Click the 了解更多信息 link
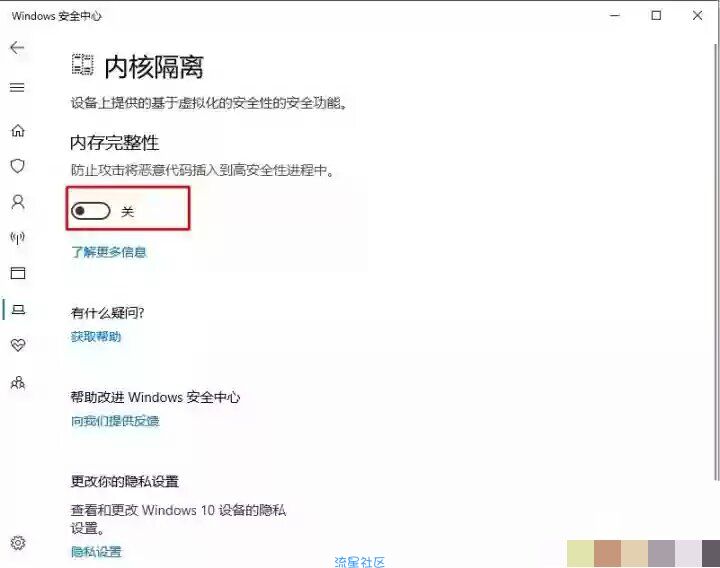Screen dimensions: 720x568 (109, 252)
